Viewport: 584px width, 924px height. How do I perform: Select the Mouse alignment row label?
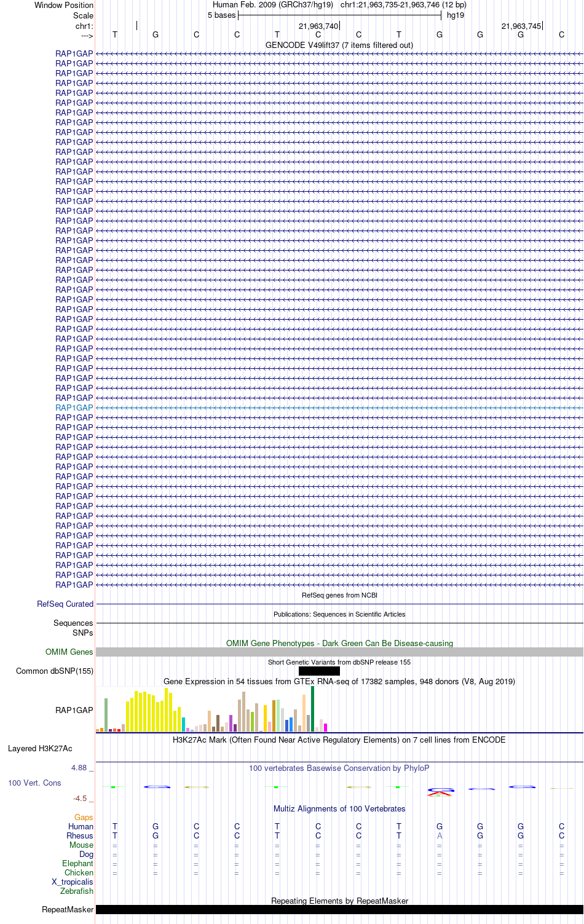pyautogui.click(x=81, y=845)
